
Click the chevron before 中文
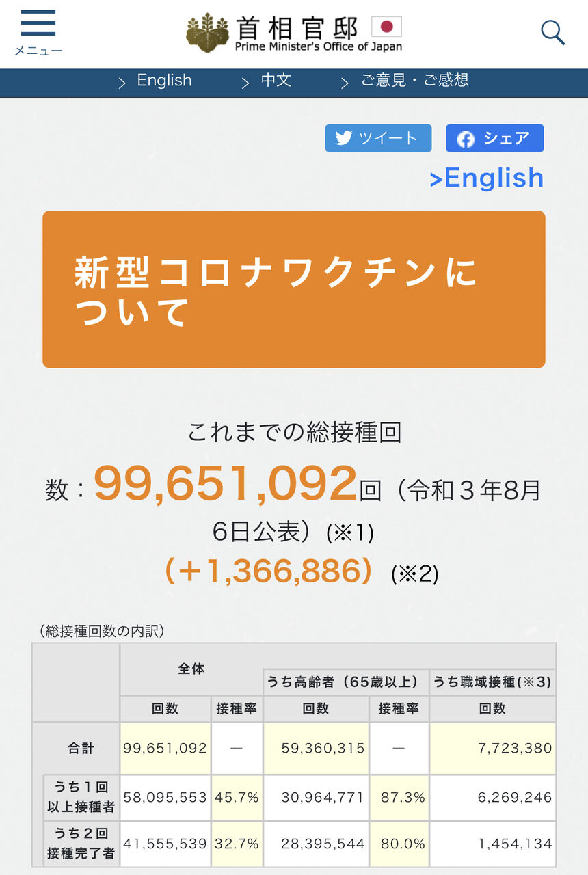245,83
